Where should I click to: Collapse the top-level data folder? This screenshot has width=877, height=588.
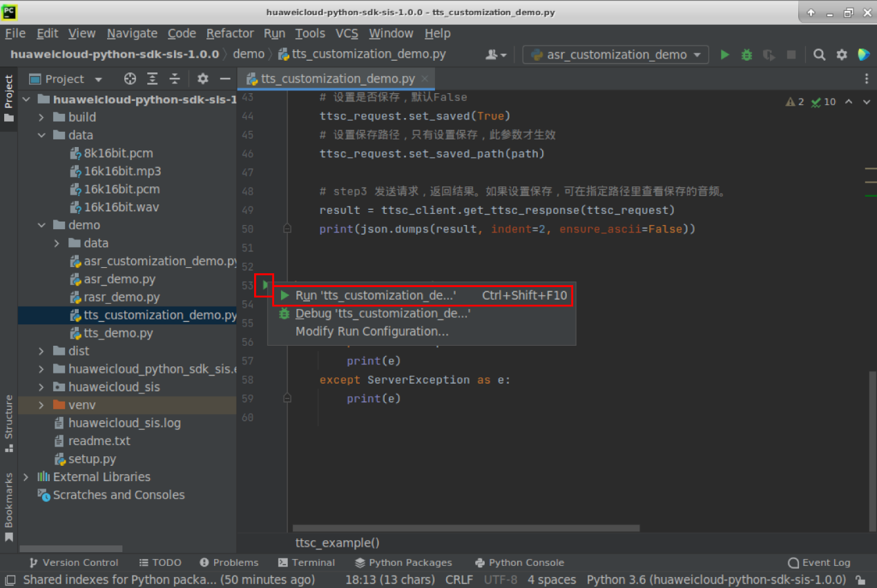coord(41,135)
